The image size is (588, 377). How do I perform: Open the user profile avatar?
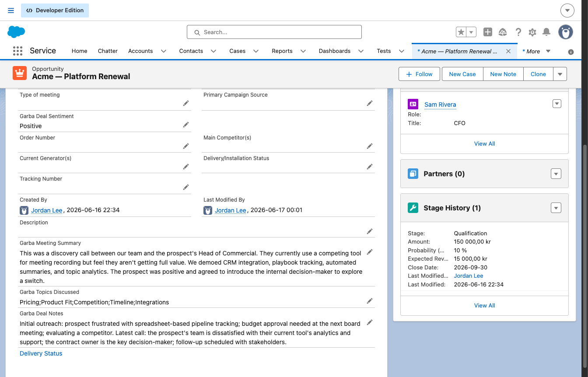[566, 32]
